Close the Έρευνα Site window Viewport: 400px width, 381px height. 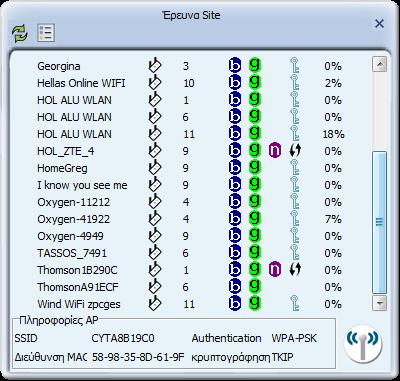379,24
